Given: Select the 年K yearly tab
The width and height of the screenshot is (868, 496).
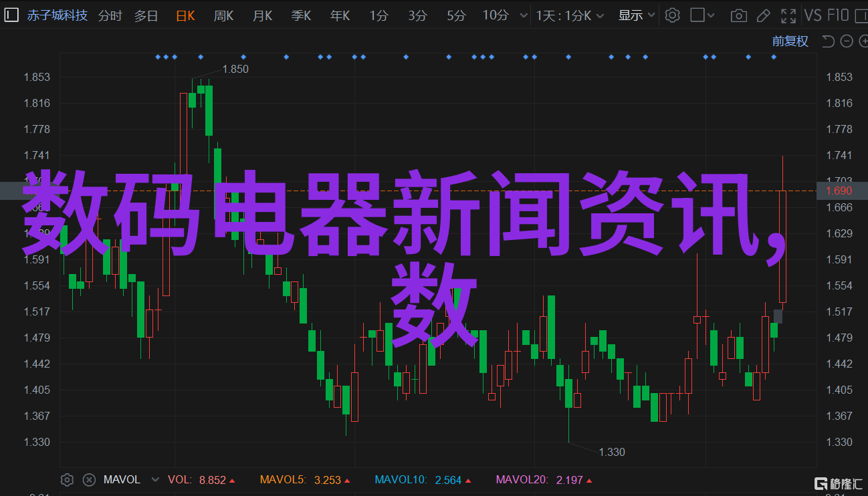Looking at the screenshot, I should pyautogui.click(x=340, y=15).
